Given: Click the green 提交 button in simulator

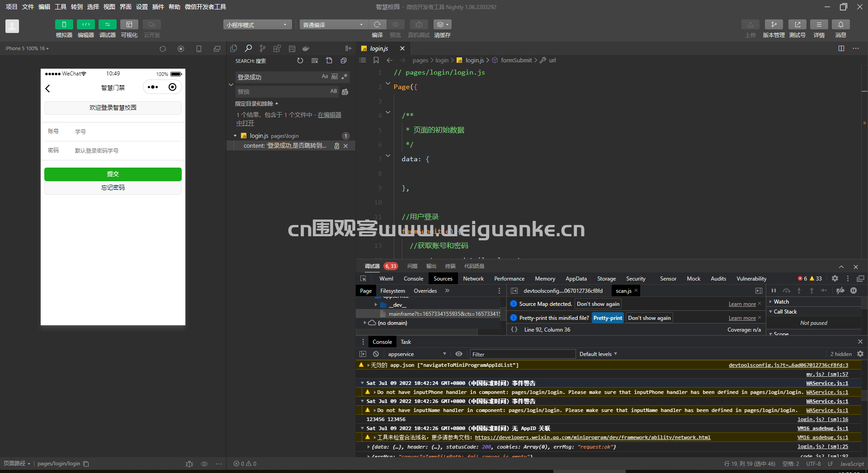Looking at the screenshot, I should click(x=113, y=174).
